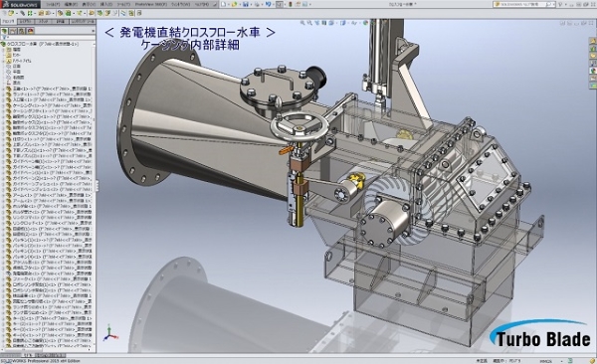Image resolution: width=597 pixels, height=364 pixels.
Task: Open the ConfigurationManager panel icon
Action: pos(22,31)
